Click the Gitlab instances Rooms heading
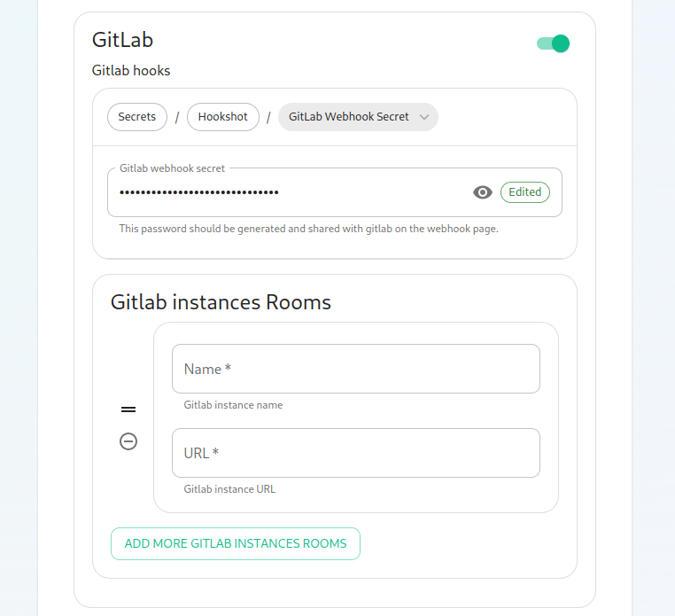 pos(221,302)
